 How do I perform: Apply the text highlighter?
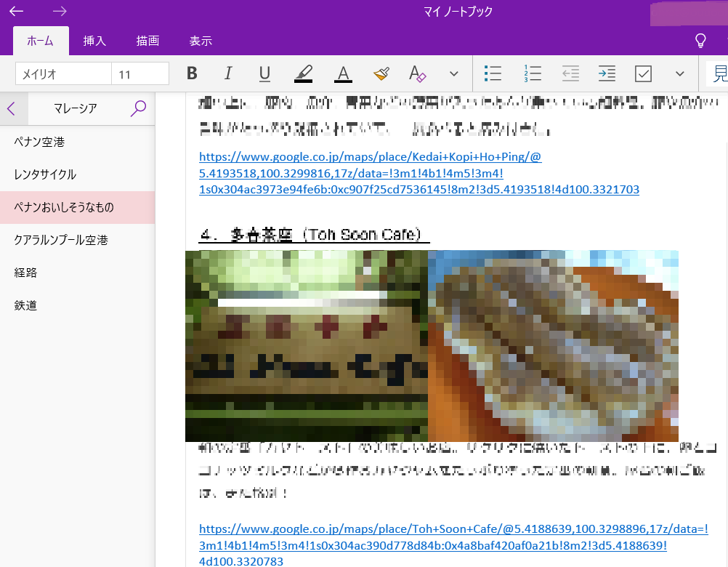click(304, 73)
